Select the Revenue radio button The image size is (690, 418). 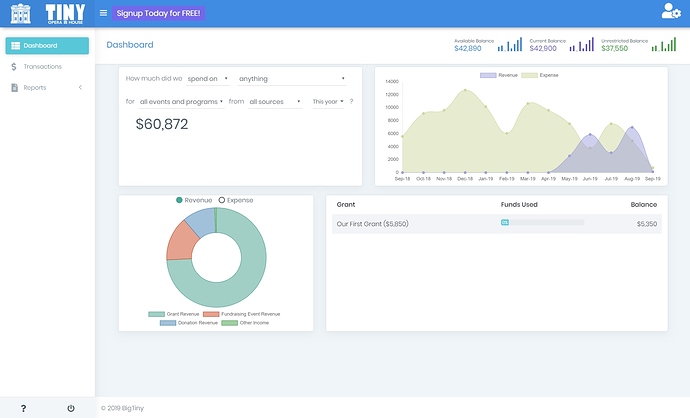[x=179, y=200]
